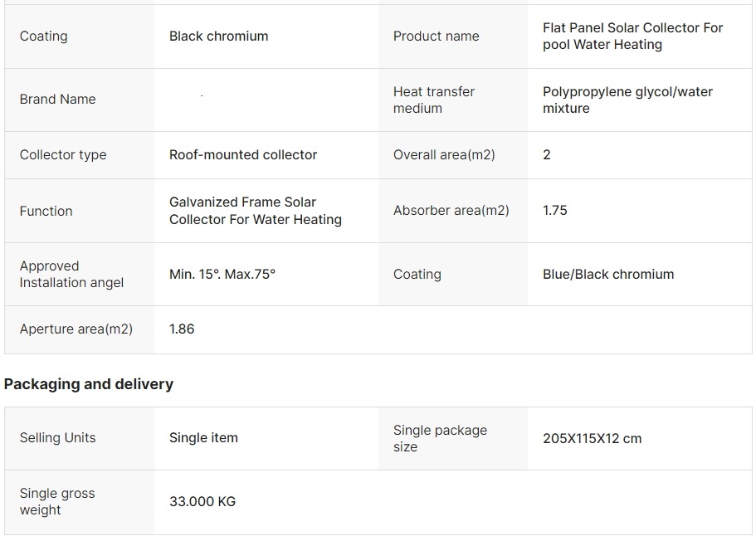Click the "Aperture area(m2)" label
Screen dimensions: 756x541
pos(76,329)
